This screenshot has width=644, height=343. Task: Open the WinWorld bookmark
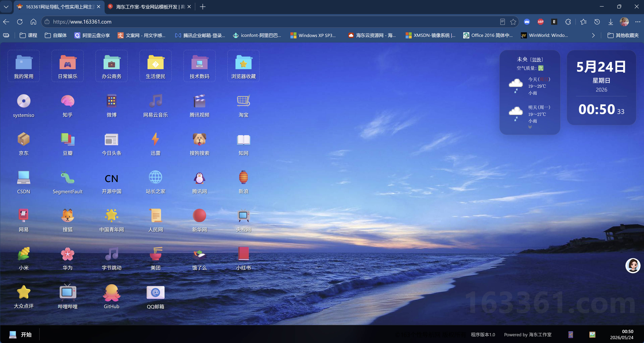544,36
